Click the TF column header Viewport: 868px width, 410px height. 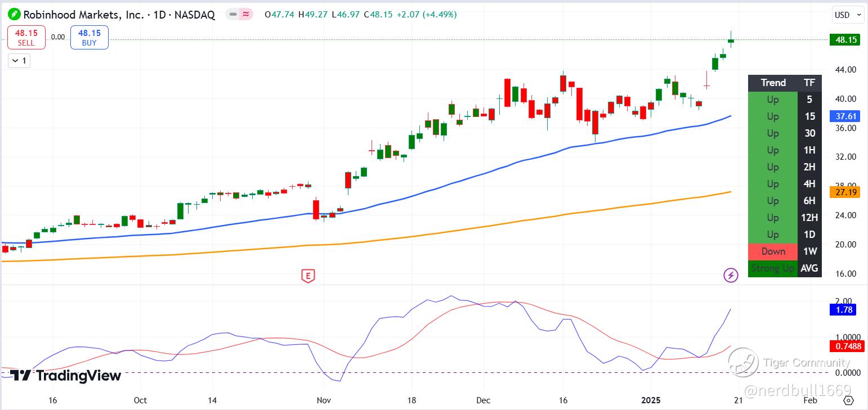pyautogui.click(x=809, y=83)
